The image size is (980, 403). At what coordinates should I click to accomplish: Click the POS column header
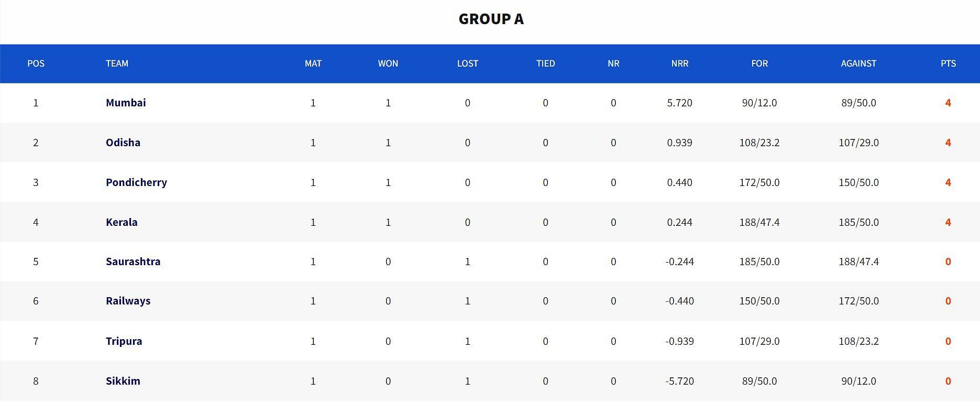(36, 63)
